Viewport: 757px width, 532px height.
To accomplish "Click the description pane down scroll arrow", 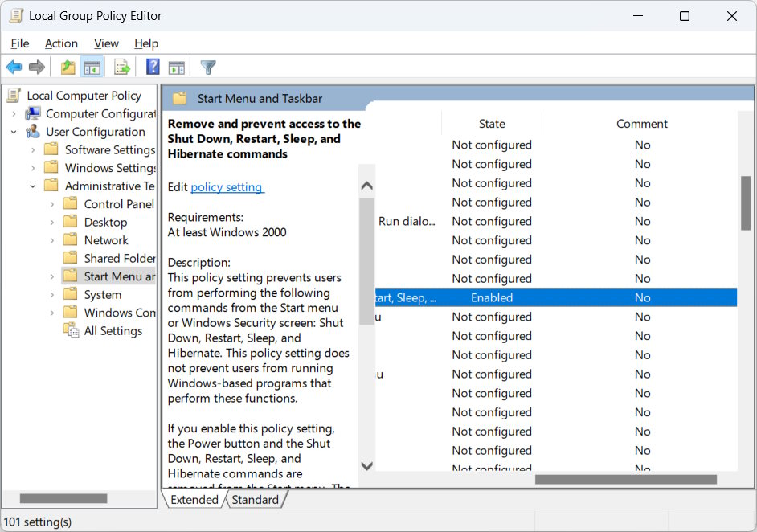I will (366, 465).
